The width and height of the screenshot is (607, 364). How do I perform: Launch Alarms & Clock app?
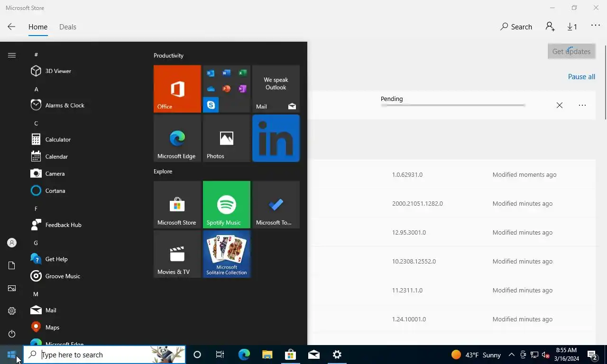[x=84, y=105]
